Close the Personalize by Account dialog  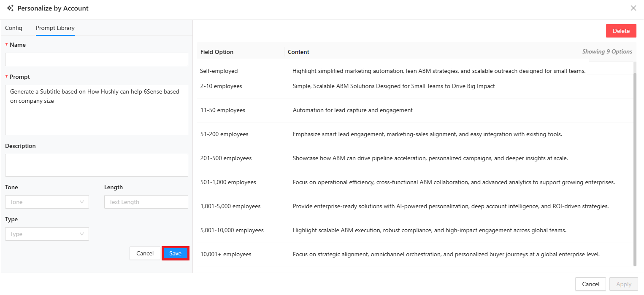click(x=633, y=8)
